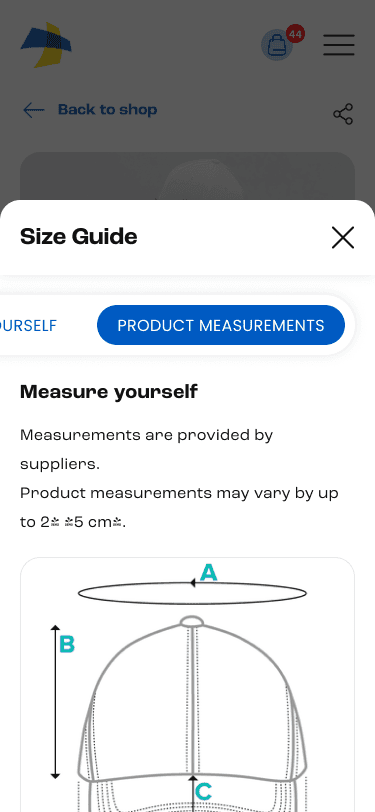Click the back arrow icon
The height and width of the screenshot is (812, 375).
click(x=34, y=110)
